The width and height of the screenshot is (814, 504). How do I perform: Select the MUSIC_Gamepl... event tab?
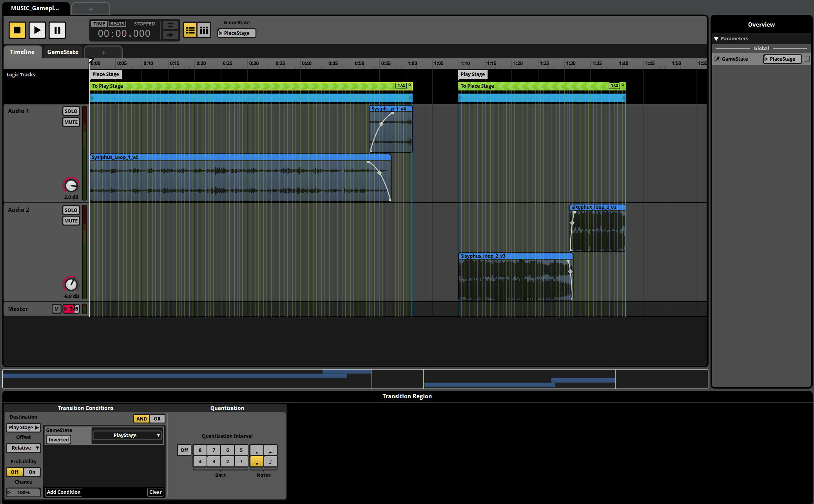coord(35,8)
